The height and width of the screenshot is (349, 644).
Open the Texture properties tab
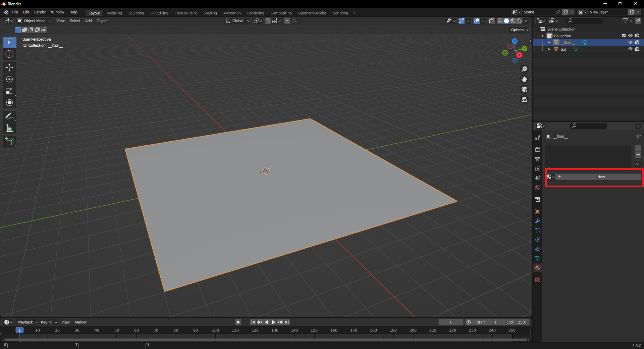click(x=538, y=280)
